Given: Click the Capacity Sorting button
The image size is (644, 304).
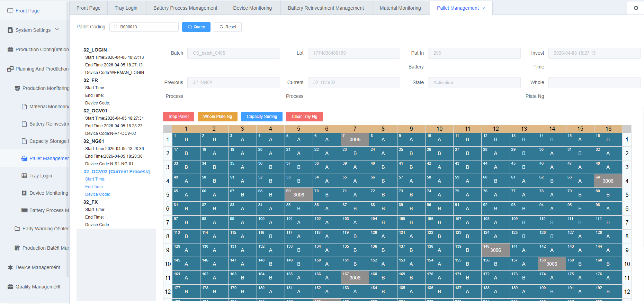Looking at the screenshot, I should pyautogui.click(x=262, y=117).
